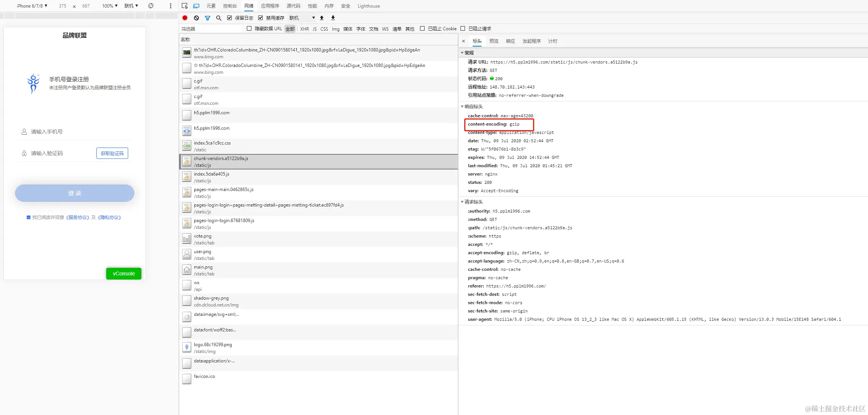Click the 服务协议 link
Screen dimensions: 868x415
[78, 218]
